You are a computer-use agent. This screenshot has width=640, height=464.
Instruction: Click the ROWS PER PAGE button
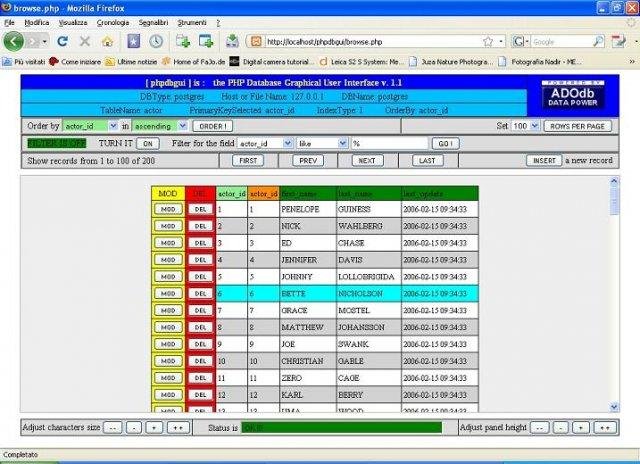(578, 126)
